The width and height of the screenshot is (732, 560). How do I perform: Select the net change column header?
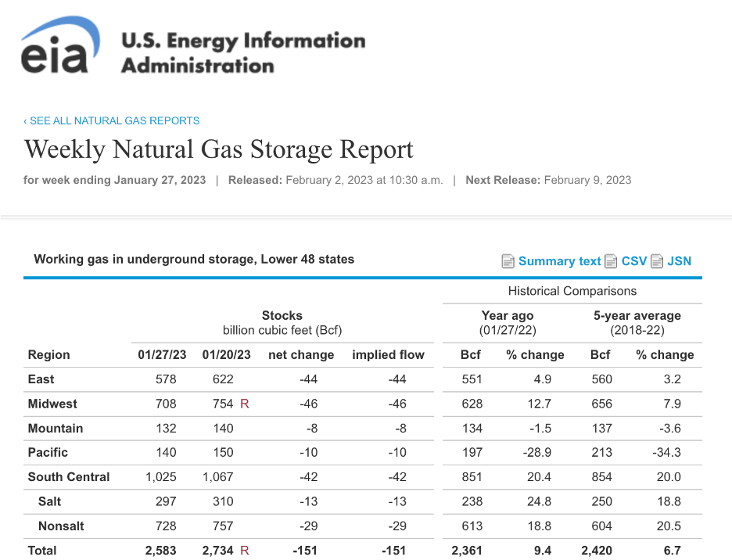tap(301, 355)
